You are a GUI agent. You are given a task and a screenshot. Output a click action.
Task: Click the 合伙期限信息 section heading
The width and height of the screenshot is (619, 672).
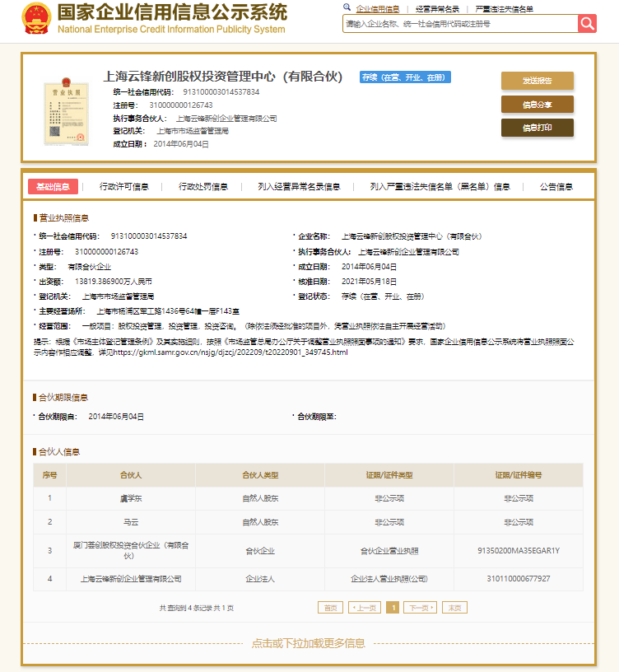pos(63,398)
